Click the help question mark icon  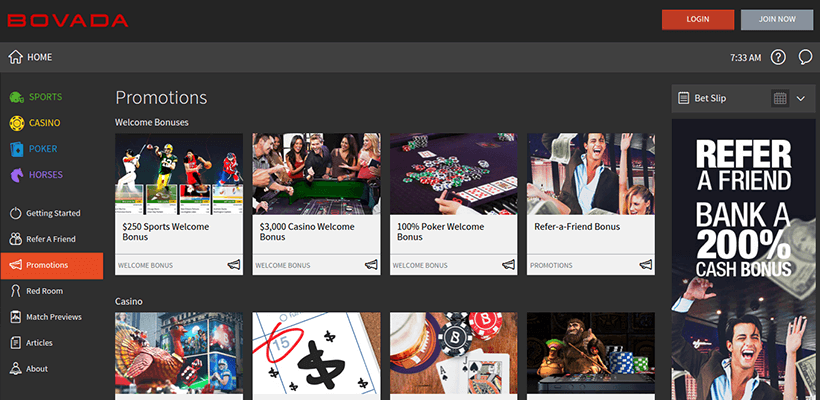click(779, 57)
